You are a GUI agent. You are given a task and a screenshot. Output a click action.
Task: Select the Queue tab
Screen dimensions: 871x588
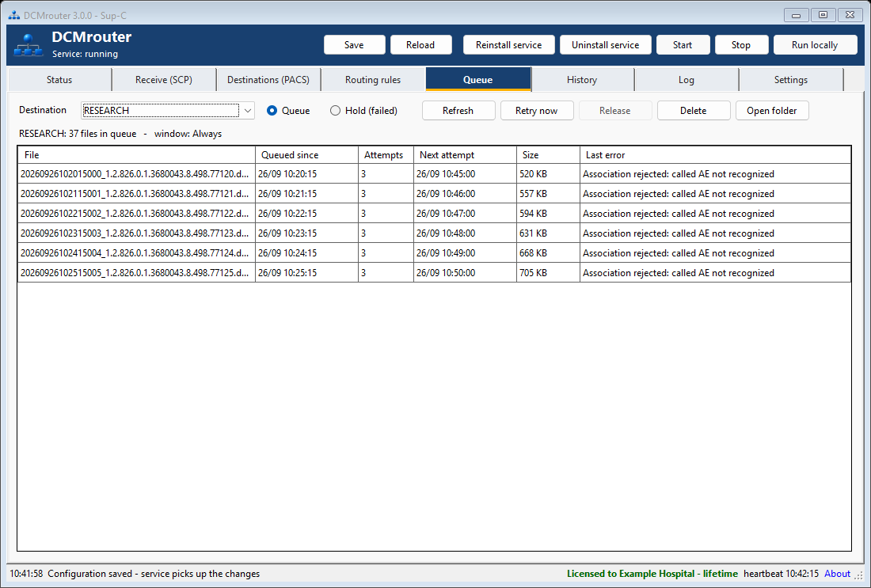point(477,79)
